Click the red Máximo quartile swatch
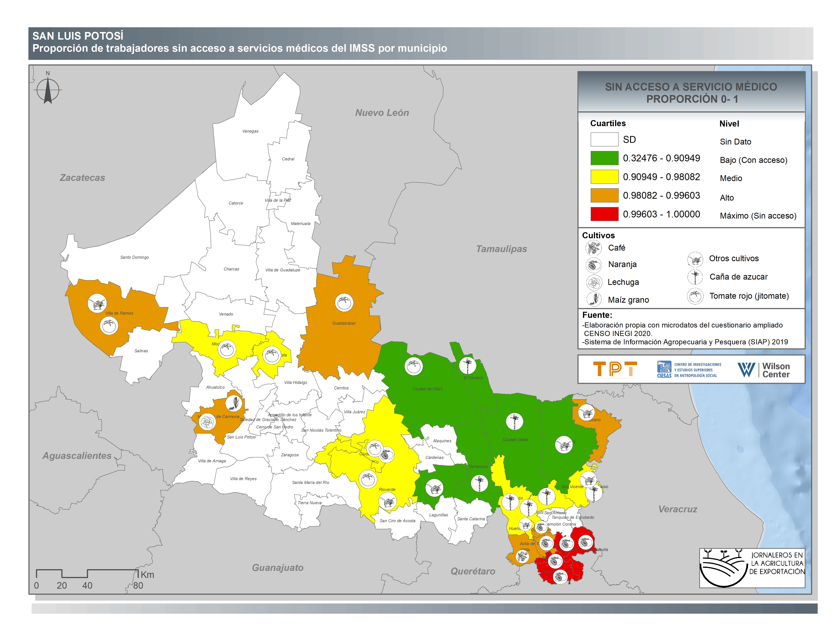Viewport: 833px width, 644px height. [604, 214]
